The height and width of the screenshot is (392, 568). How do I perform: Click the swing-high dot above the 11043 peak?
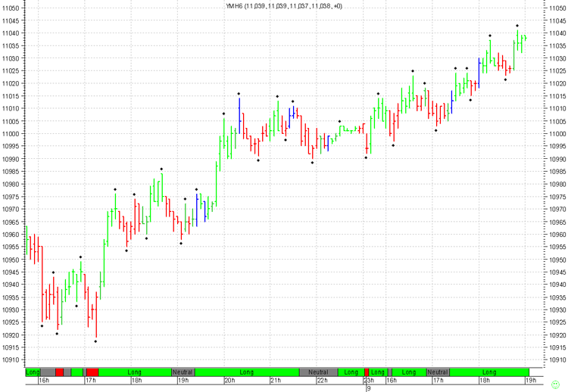coord(517,26)
